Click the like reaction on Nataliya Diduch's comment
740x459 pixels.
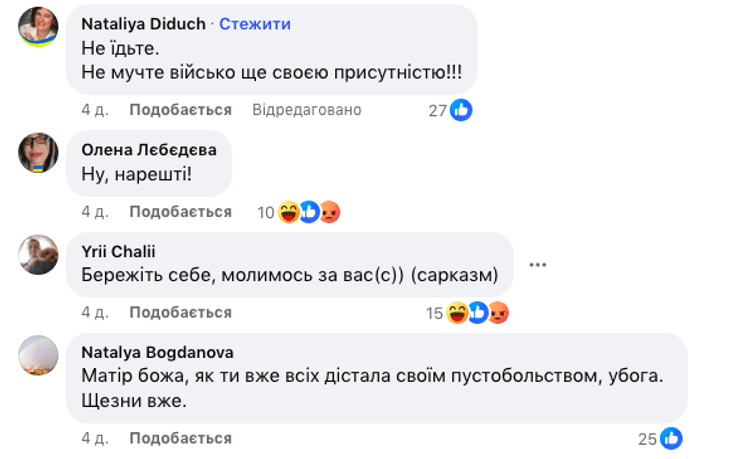pos(461,110)
